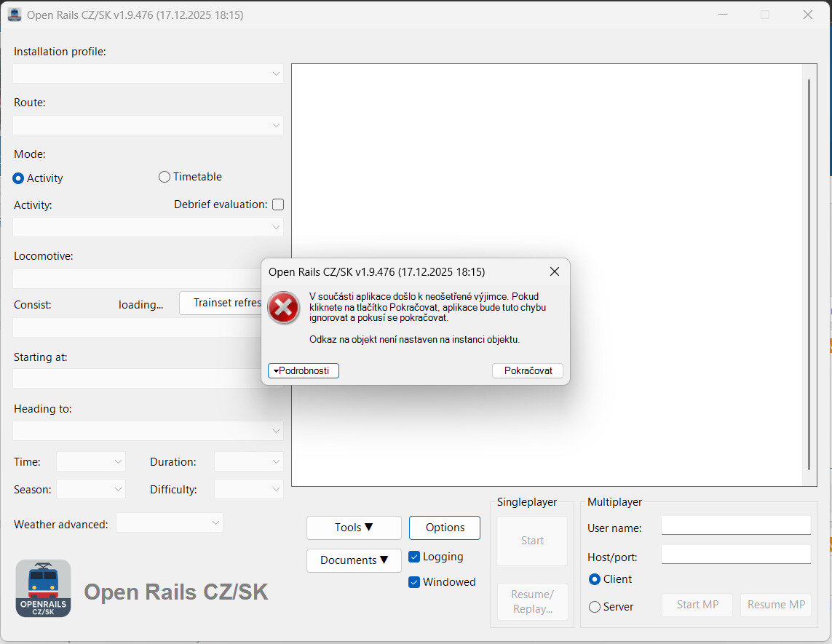832x644 pixels.
Task: Enable Debrief evaluation checkbox
Action: [278, 204]
